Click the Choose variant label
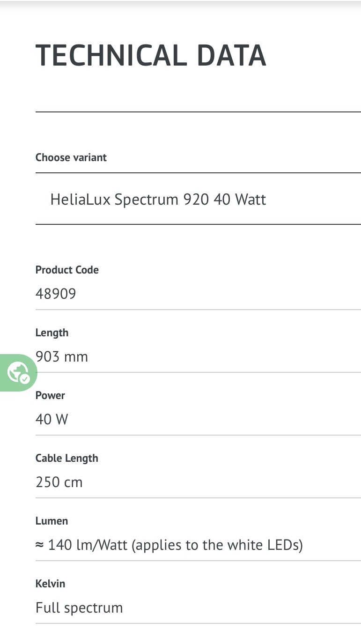The image size is (361, 644). [x=71, y=157]
